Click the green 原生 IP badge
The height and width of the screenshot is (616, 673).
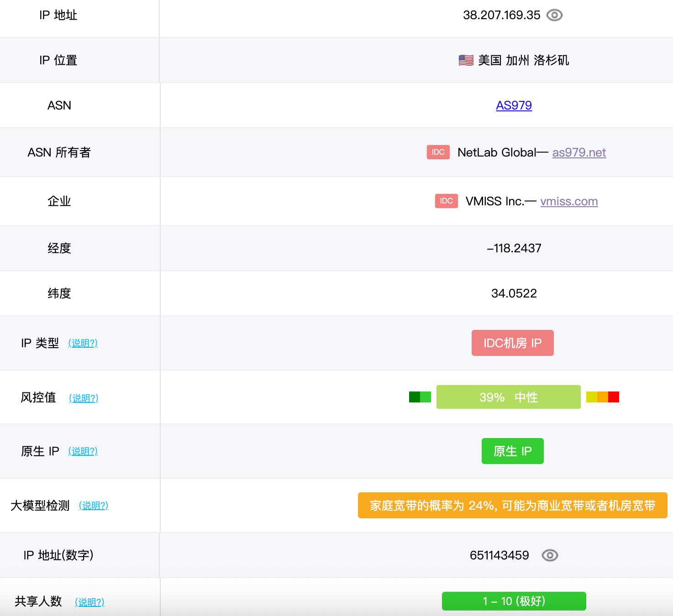coord(512,451)
